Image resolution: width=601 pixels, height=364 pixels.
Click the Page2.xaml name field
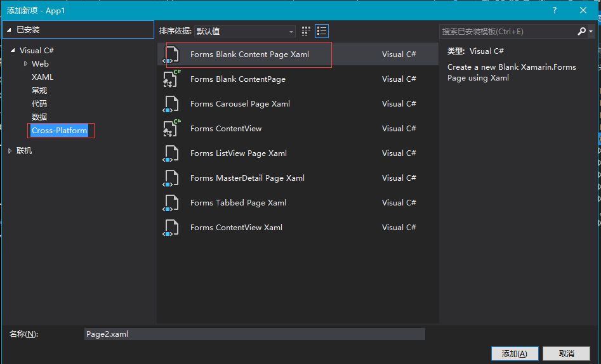(x=254, y=334)
